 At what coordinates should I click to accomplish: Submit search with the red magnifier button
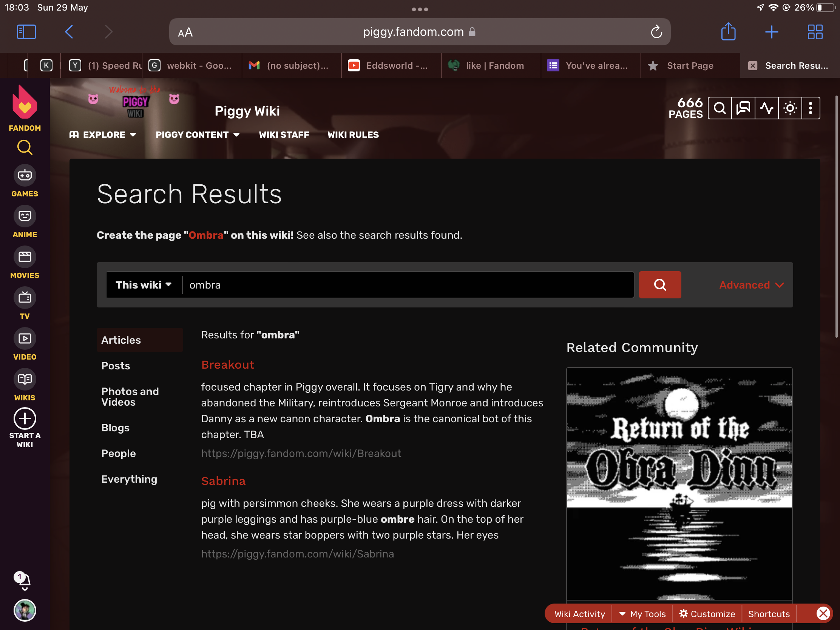click(659, 285)
